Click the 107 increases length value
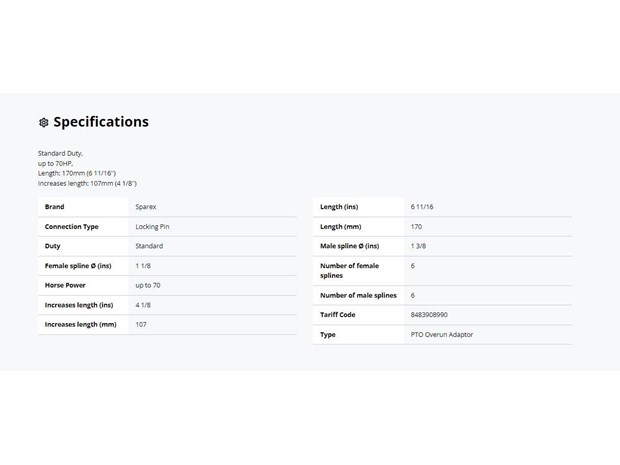Image resolution: width=620 pixels, height=465 pixels. (x=141, y=325)
